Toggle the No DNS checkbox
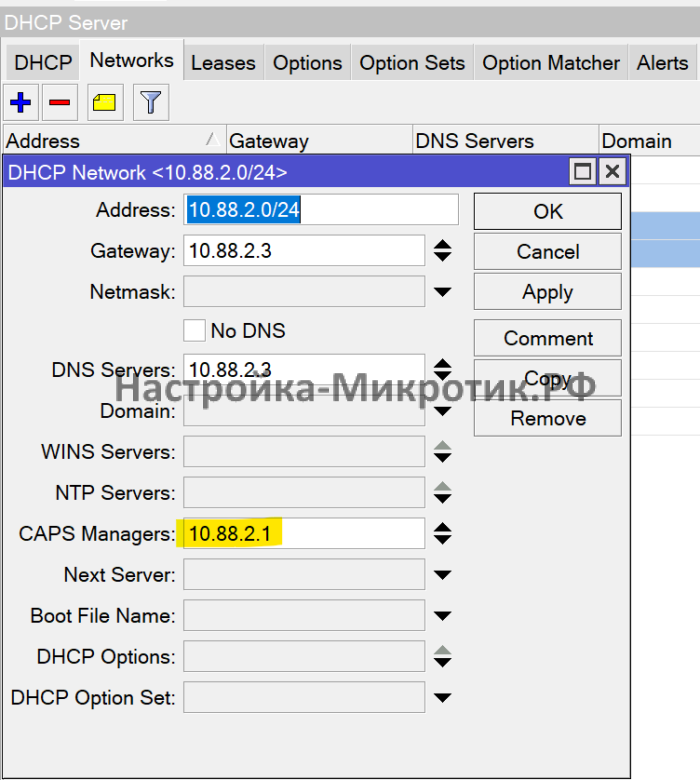Screen dimensions: 700x780 point(194,331)
